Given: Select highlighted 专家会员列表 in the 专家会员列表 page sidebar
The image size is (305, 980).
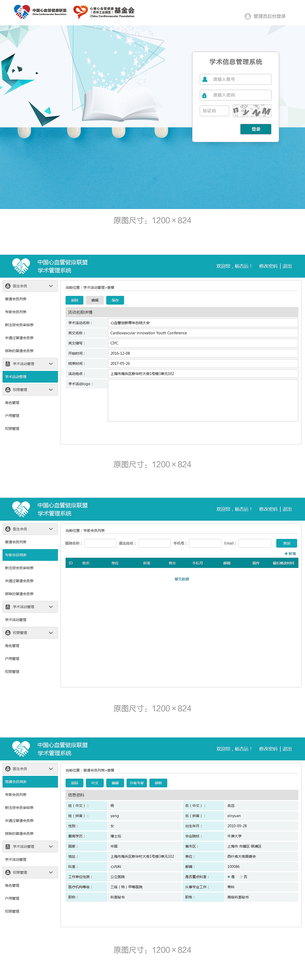Looking at the screenshot, I should pyautogui.click(x=30, y=555).
